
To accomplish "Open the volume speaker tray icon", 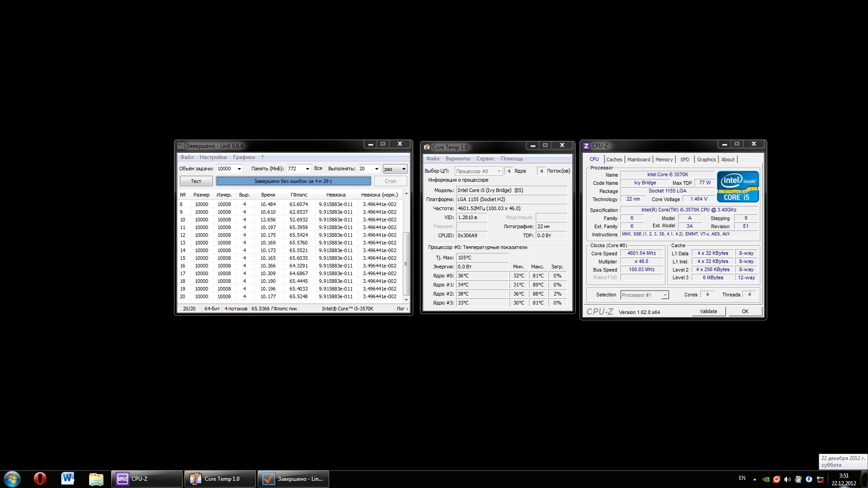I will point(788,479).
